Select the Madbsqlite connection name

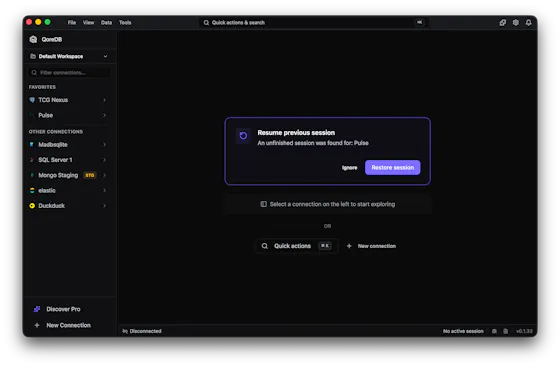coord(53,145)
